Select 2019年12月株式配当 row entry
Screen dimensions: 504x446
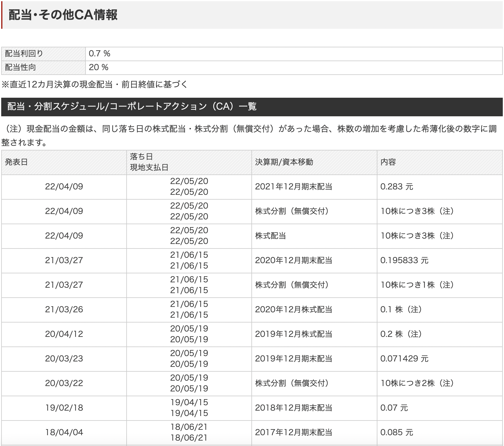coord(294,334)
